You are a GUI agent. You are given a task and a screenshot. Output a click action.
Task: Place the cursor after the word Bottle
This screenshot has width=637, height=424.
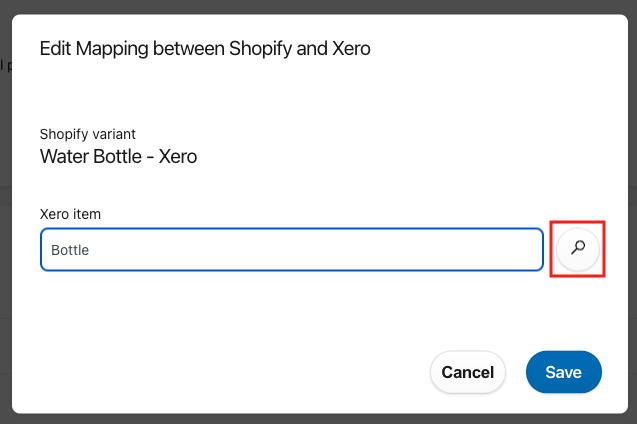(x=90, y=250)
